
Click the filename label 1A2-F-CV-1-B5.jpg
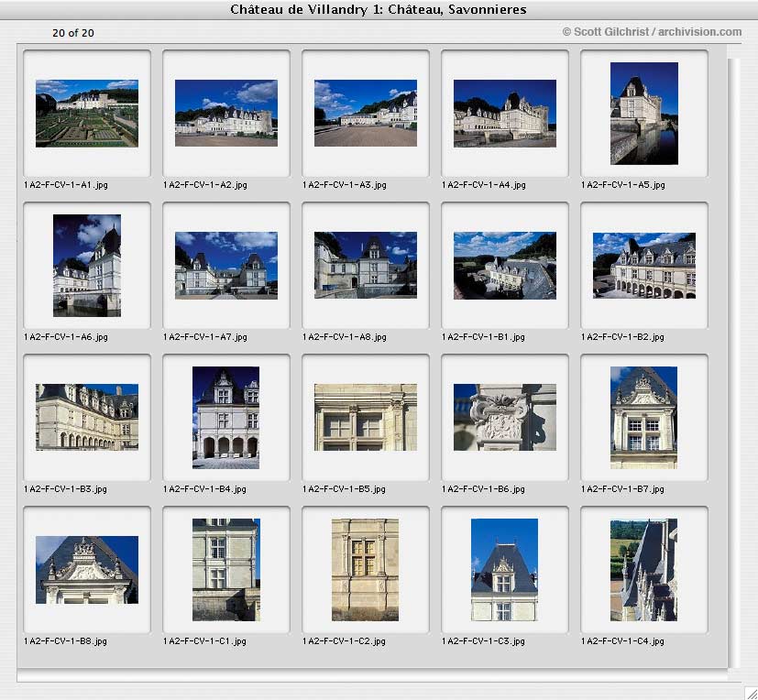pos(344,489)
